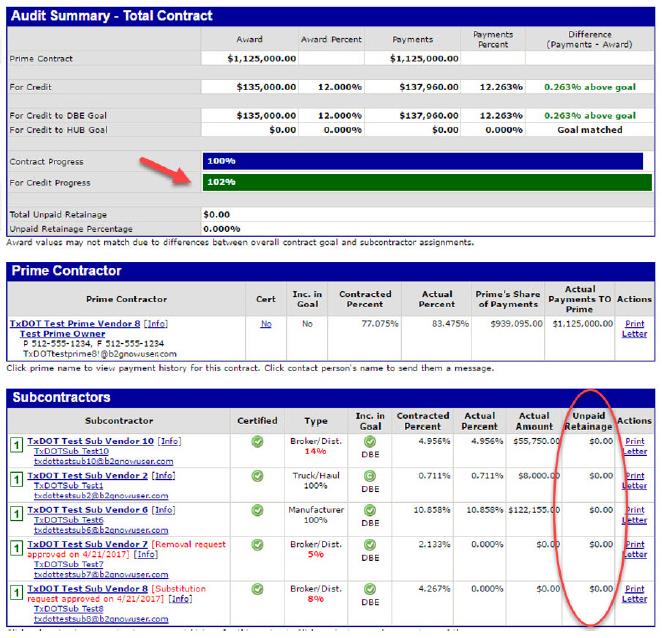Click the Certified checkmark for Sub Vendor 2
662x638 pixels.
[x=258, y=474]
